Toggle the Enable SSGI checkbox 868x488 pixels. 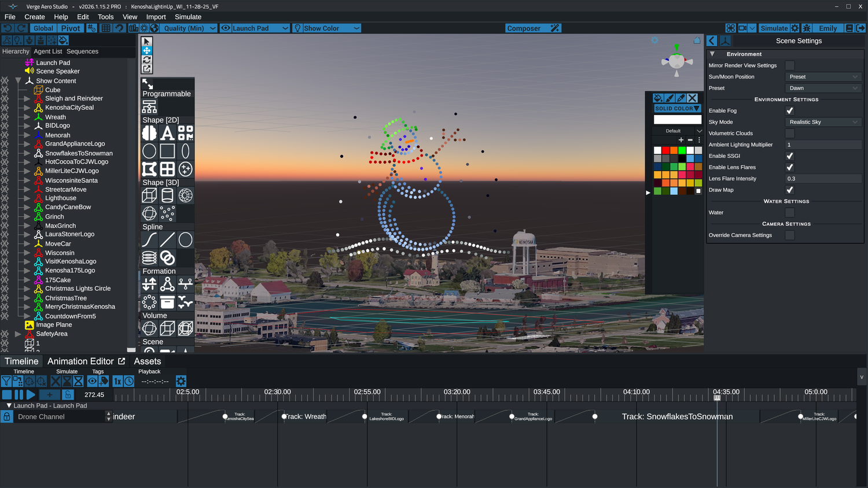coord(790,156)
